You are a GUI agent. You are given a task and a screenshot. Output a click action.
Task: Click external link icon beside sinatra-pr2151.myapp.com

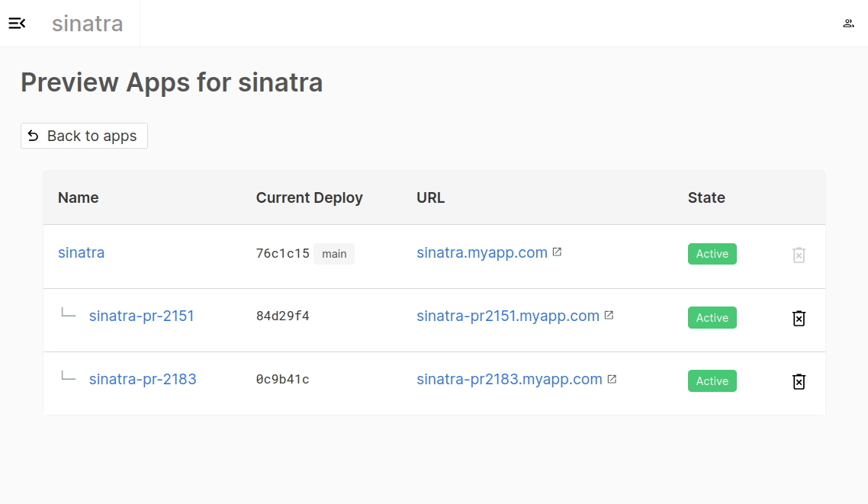[x=609, y=316]
